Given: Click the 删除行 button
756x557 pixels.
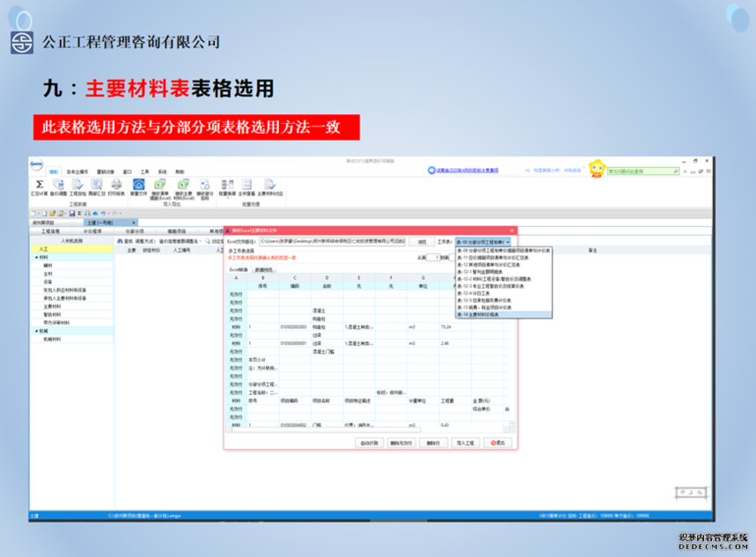Looking at the screenshot, I should pyautogui.click(x=434, y=443).
